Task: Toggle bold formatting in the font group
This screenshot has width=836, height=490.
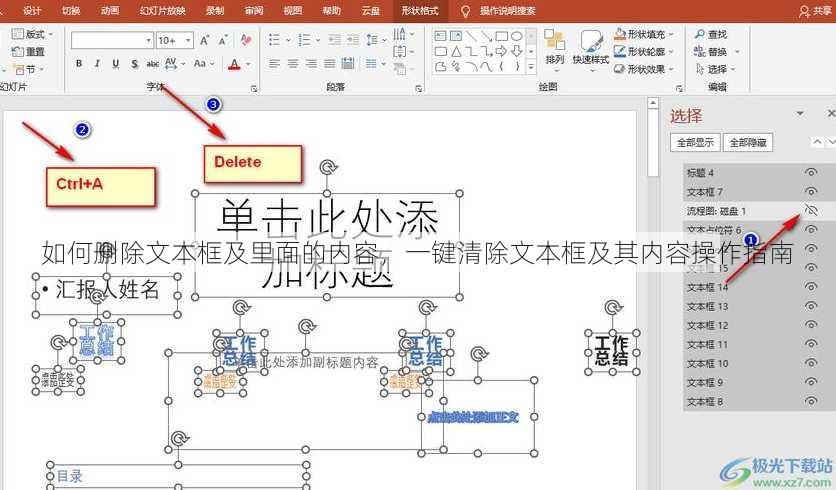Action: point(79,63)
